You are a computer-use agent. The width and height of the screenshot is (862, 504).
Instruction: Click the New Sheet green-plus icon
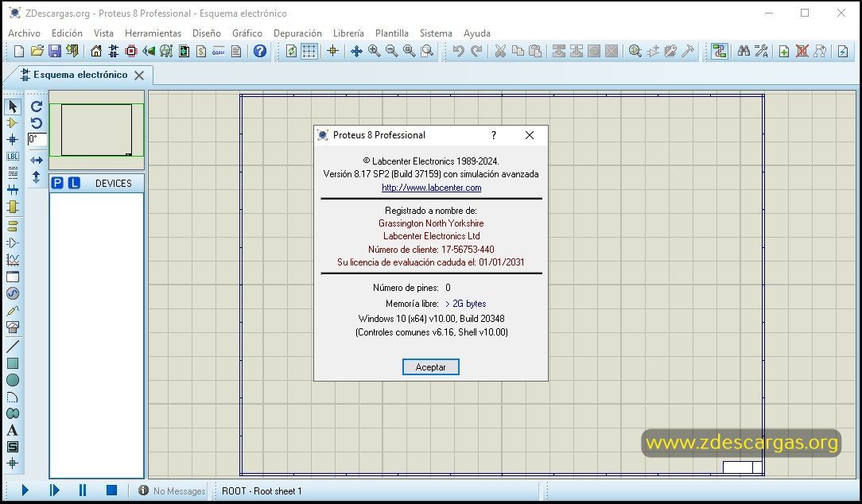785,51
